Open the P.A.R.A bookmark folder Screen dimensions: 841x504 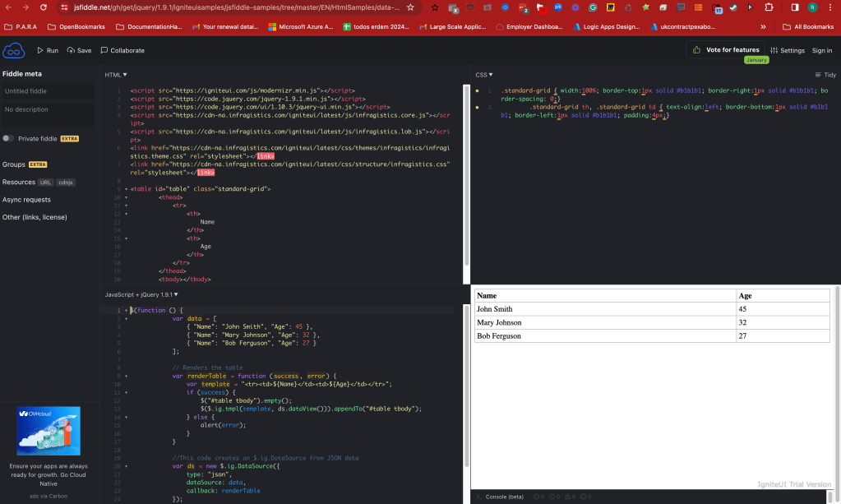pyautogui.click(x=21, y=27)
